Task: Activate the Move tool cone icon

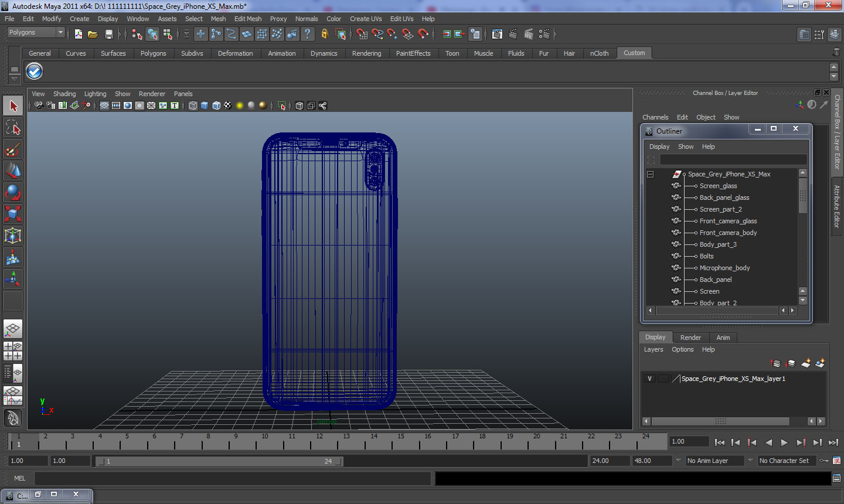Action: pos(13,171)
